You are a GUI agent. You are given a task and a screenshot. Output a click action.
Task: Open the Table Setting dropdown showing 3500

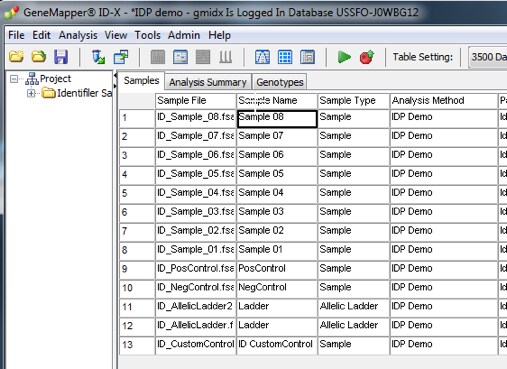pos(488,57)
